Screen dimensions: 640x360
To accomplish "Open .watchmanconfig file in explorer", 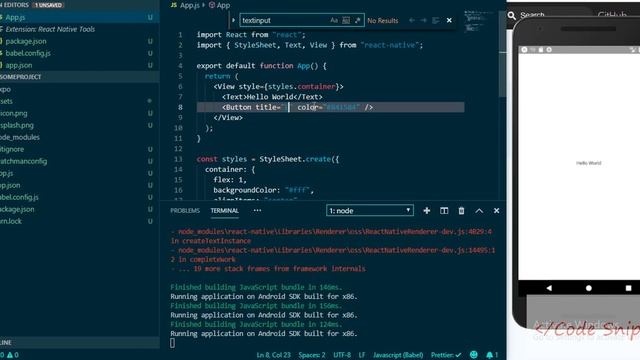I will 80,161.
